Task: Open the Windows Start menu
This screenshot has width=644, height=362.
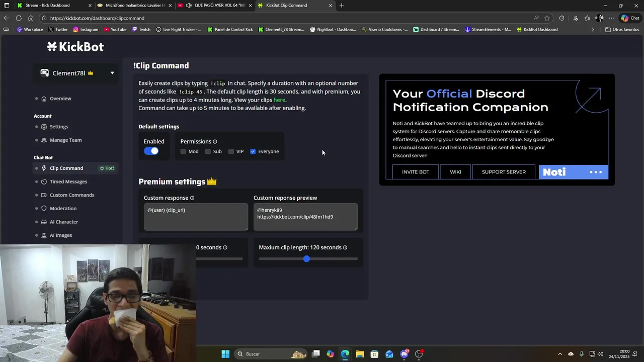Action: click(x=225, y=354)
